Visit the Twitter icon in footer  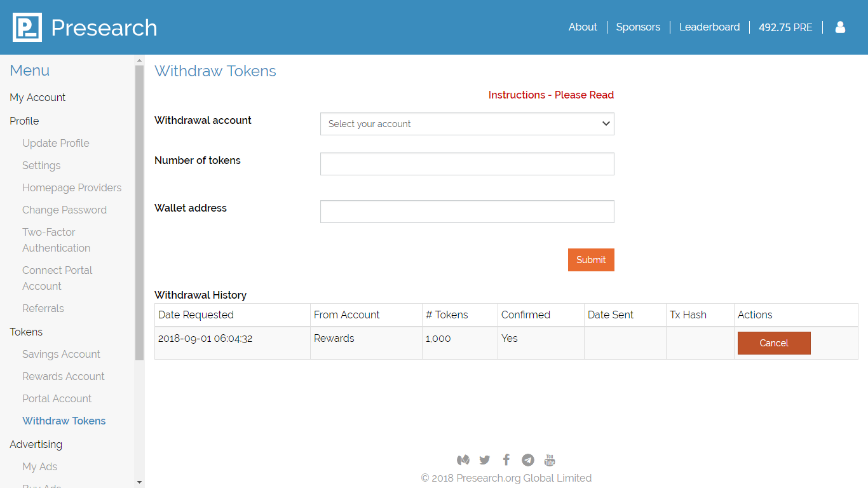click(x=485, y=460)
